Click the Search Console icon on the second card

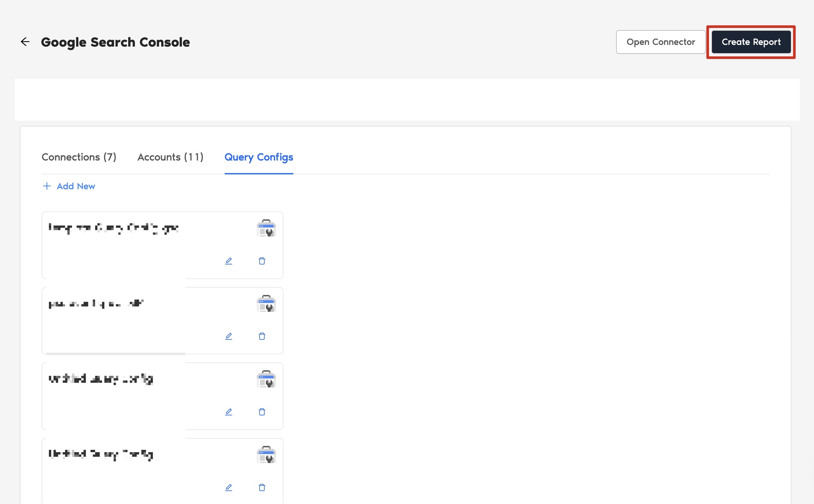pos(266,304)
